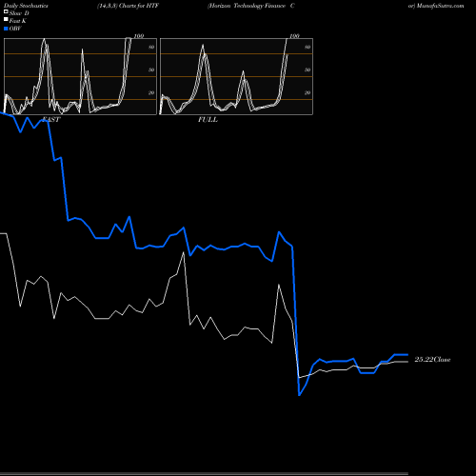Click the 80 axis label on FULL chart
Viewport: 476px width, 476px height.
pos(307,47)
